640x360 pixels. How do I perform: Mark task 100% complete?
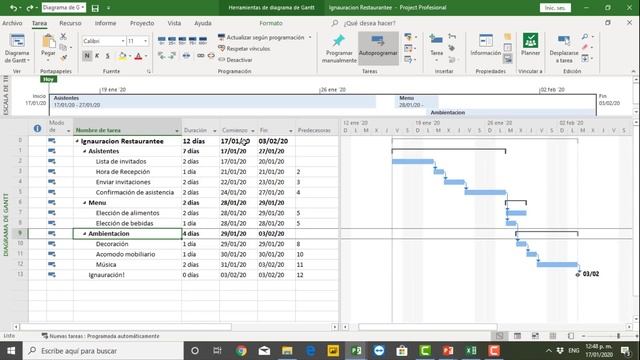(x=202, y=40)
